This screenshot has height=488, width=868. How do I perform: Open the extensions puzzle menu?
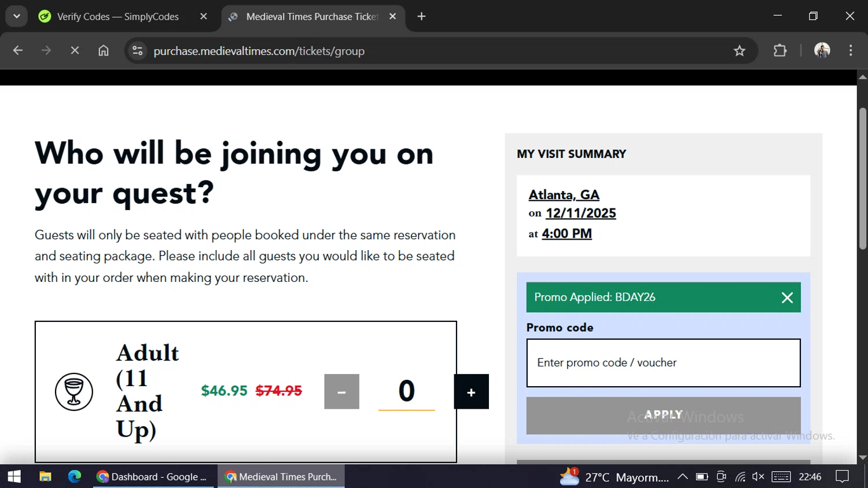780,51
